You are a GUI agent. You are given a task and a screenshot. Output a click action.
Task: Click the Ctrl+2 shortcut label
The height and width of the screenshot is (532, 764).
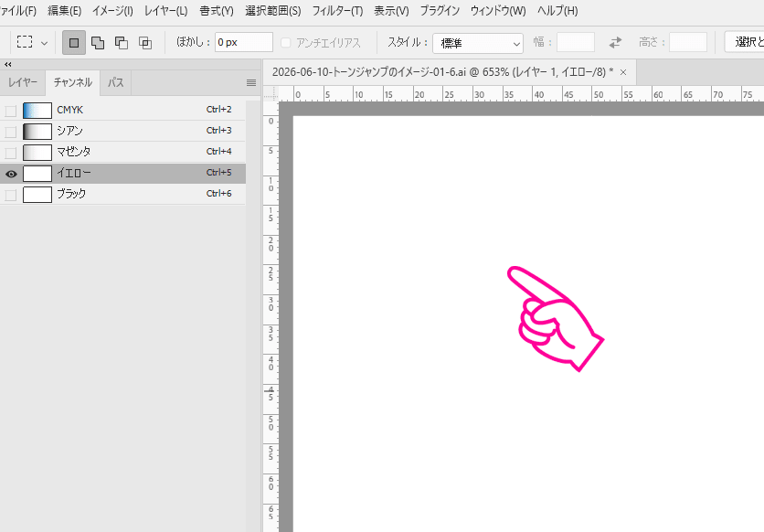[218, 110]
